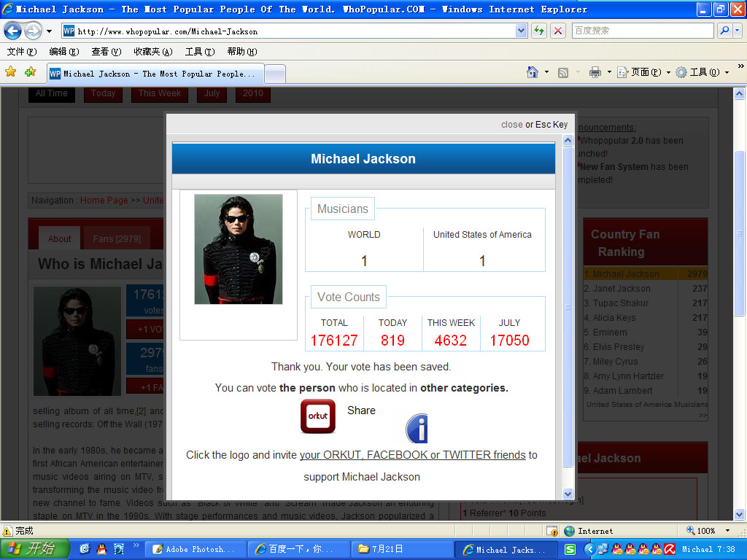Click the Print icon in command bar

[x=595, y=72]
